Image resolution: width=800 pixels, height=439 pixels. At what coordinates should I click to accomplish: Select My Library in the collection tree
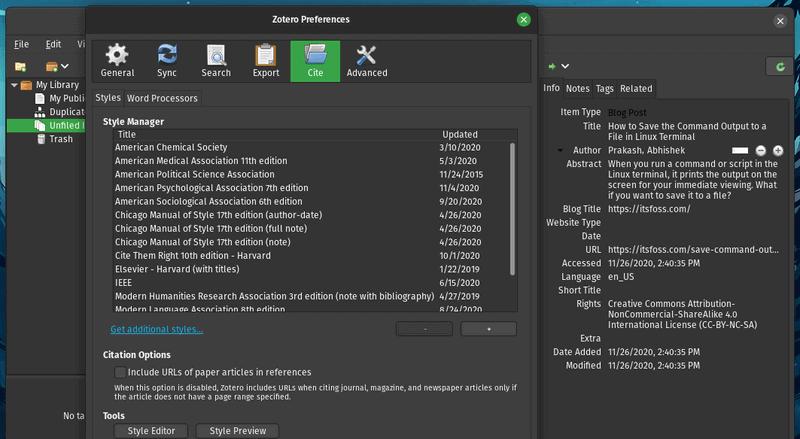pyautogui.click(x=57, y=85)
